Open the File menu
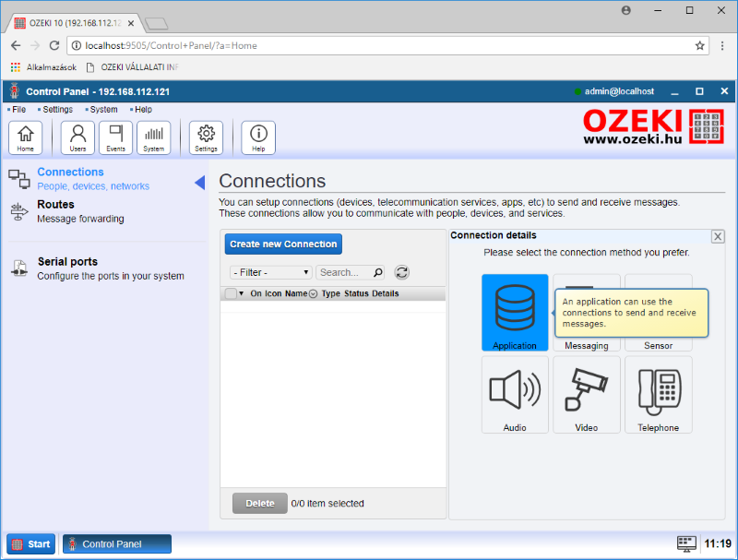Image resolution: width=738 pixels, height=560 pixels. coord(18,110)
